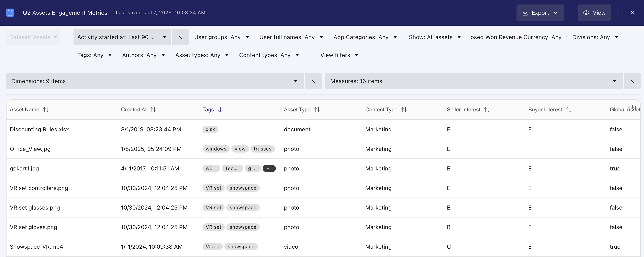Select Discounting Rules.xlsx row name
The image size is (644, 257).
(39, 129)
